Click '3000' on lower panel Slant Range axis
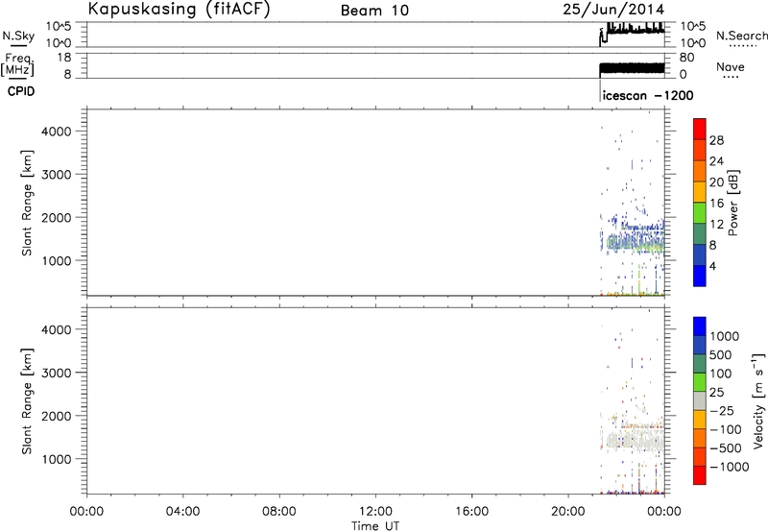Image resolution: width=768 pixels, height=532 pixels. pyautogui.click(x=57, y=373)
